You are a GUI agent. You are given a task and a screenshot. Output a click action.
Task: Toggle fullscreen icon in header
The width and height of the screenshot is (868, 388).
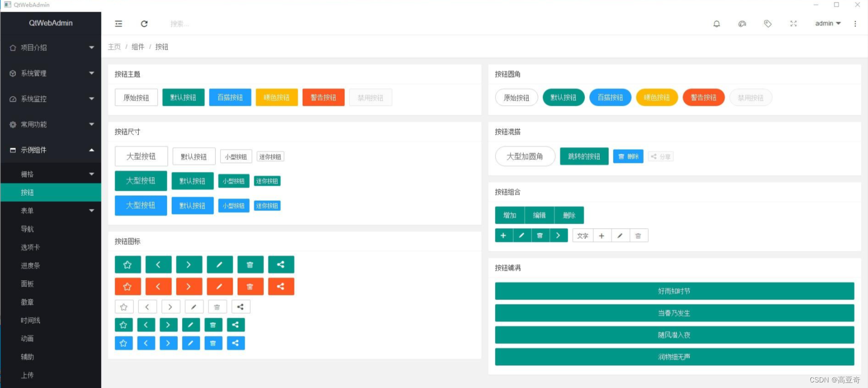tap(794, 24)
